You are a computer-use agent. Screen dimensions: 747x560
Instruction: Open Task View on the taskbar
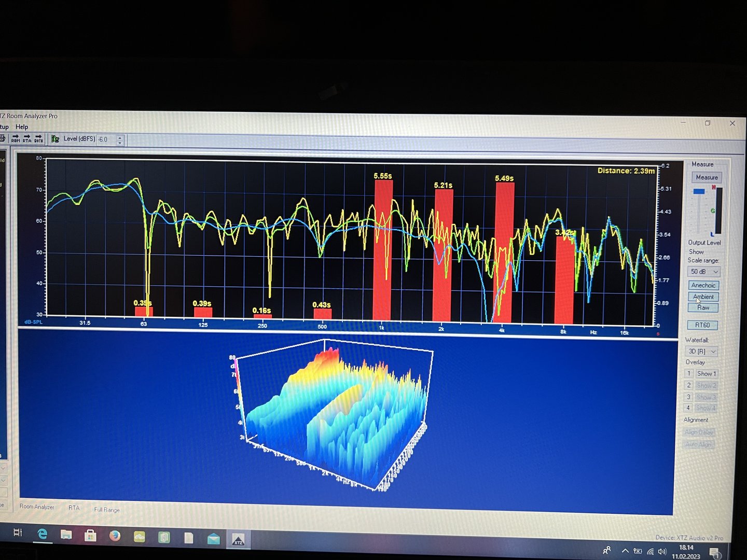coord(18,533)
